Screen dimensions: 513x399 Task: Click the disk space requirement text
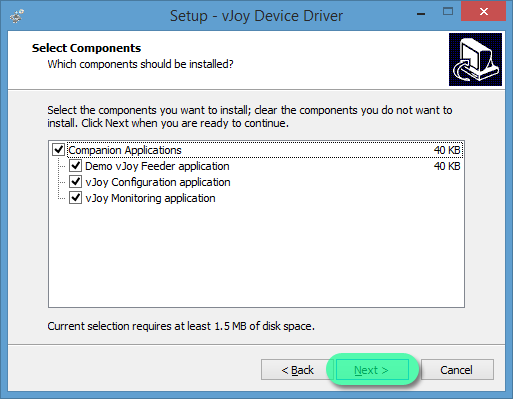click(x=181, y=326)
